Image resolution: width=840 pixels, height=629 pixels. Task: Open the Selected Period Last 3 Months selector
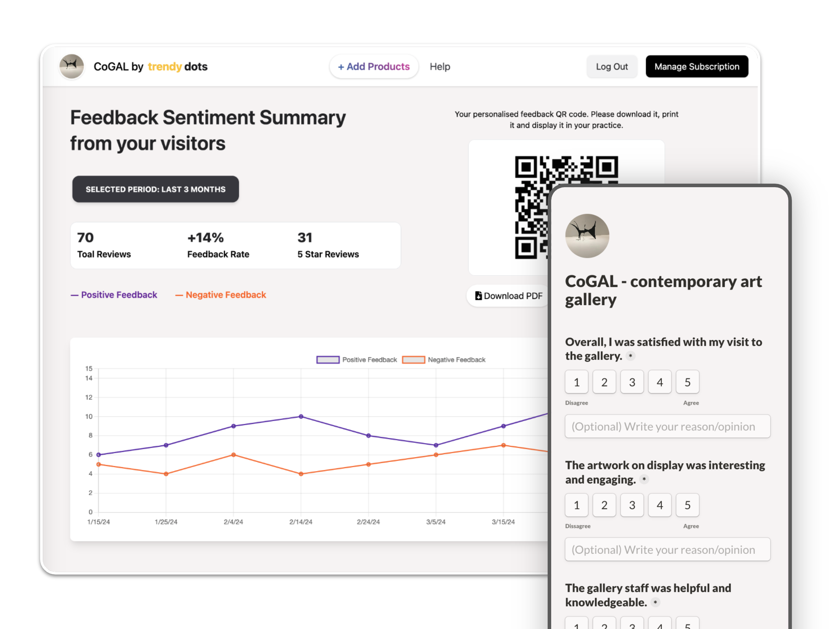(x=155, y=189)
